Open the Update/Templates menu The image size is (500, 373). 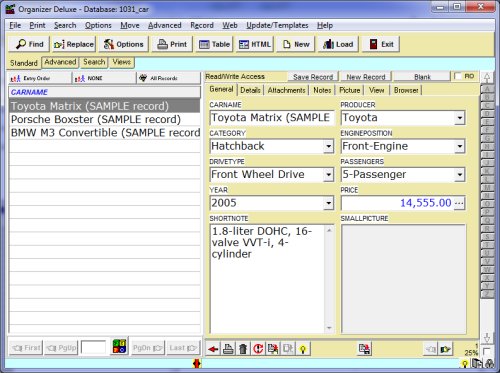pos(277,25)
